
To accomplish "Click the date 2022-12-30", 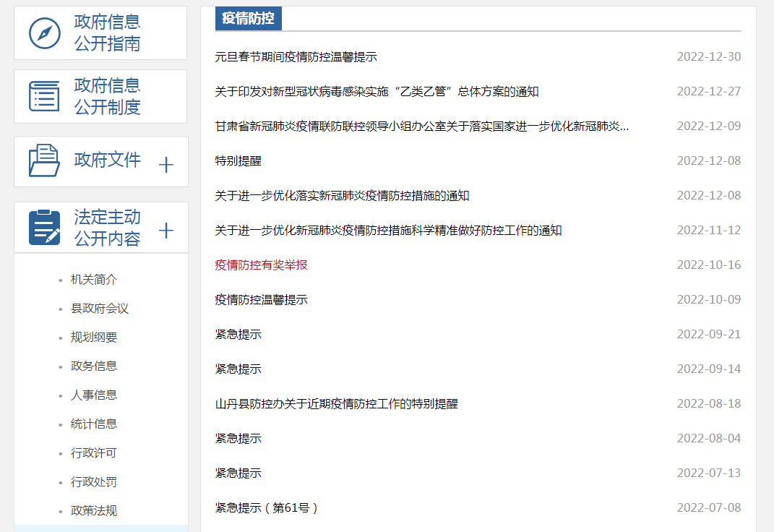I will tap(708, 57).
